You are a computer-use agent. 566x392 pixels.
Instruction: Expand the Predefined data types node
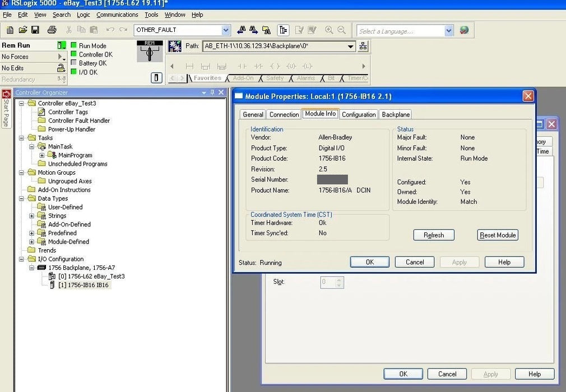point(32,234)
